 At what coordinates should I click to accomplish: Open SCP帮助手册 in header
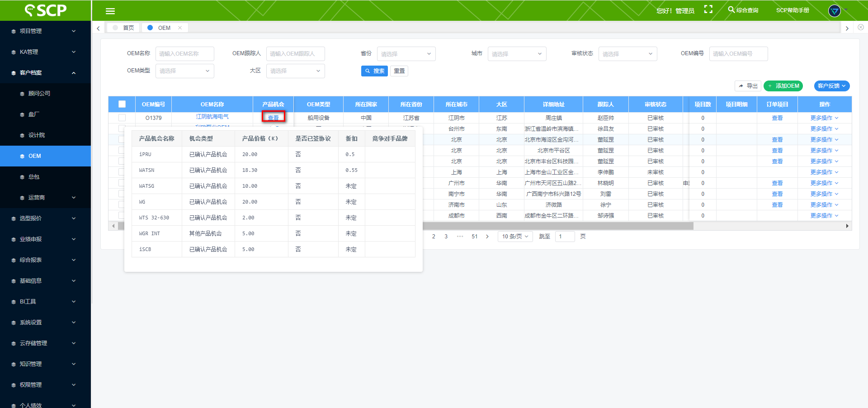[x=793, y=10]
